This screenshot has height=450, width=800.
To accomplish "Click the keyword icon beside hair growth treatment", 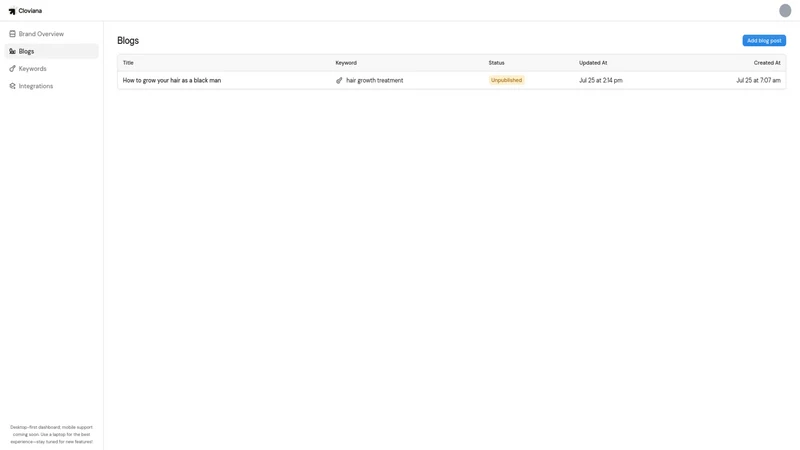I will click(339, 80).
